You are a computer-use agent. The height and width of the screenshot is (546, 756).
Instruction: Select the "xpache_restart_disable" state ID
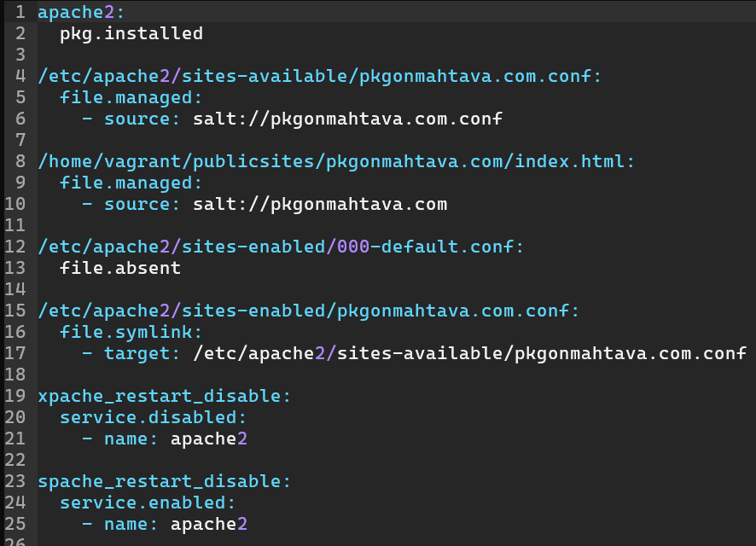click(x=162, y=397)
